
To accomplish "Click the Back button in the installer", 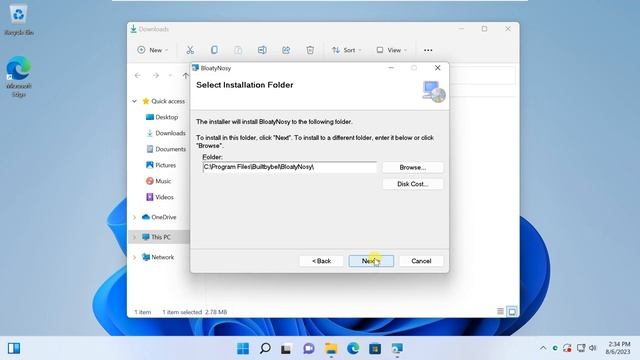I will 321,261.
